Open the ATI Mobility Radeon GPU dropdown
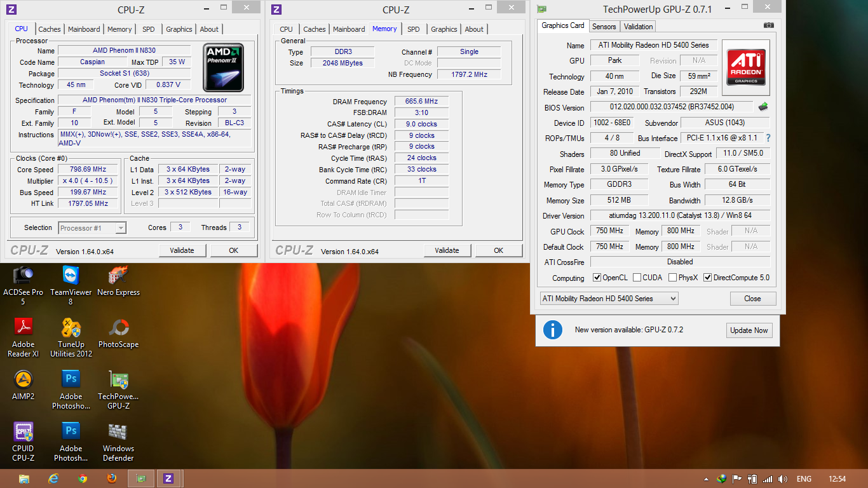This screenshot has width=868, height=488. pos(609,299)
